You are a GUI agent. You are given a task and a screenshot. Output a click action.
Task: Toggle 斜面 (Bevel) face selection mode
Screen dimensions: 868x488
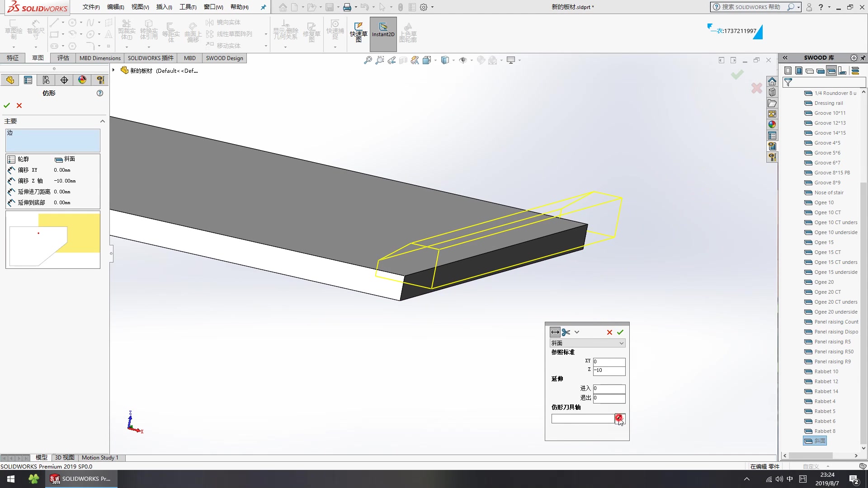pyautogui.click(x=59, y=159)
